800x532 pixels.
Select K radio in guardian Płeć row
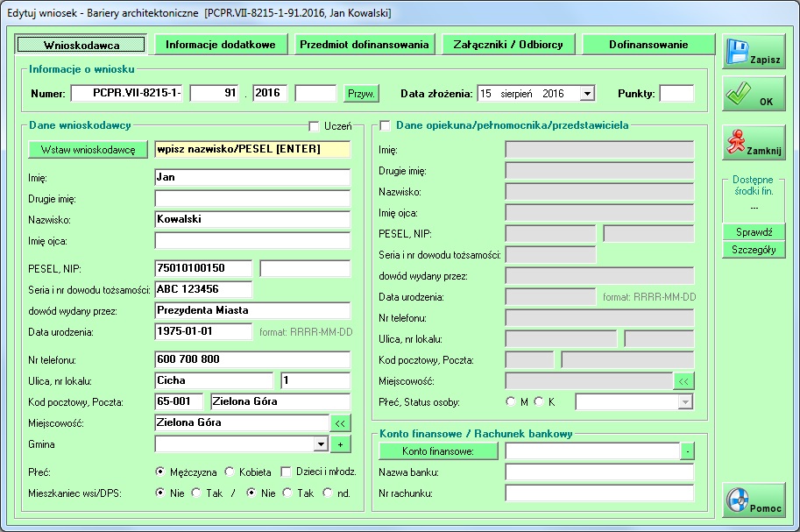pos(539,401)
